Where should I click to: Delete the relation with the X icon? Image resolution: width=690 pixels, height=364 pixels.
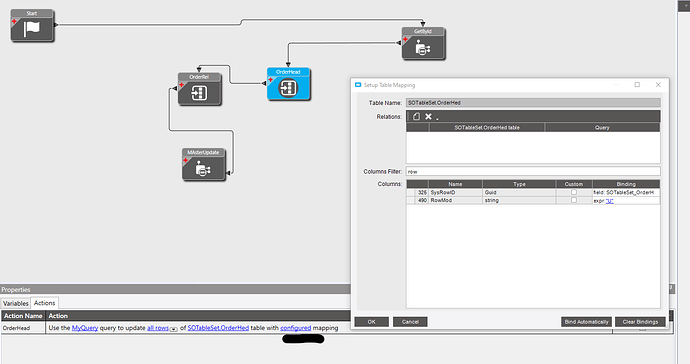[x=428, y=117]
